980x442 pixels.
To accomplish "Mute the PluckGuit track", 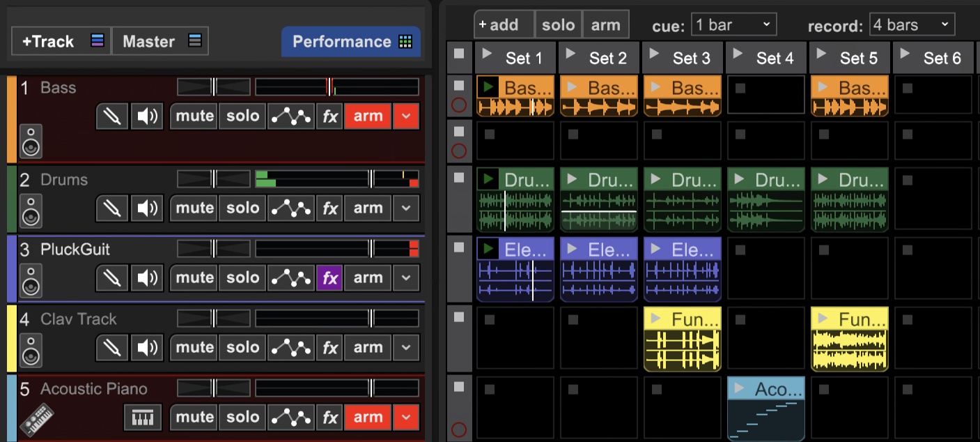I will point(194,278).
